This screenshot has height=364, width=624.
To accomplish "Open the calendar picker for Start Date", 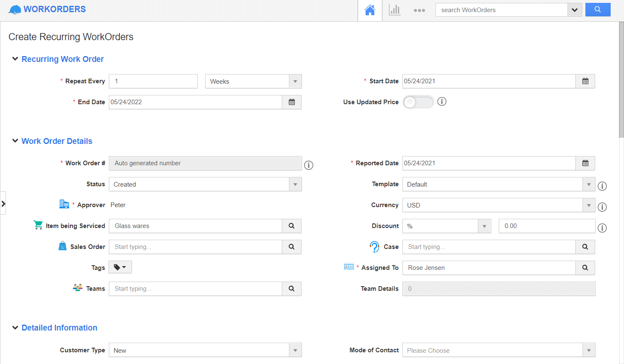I will point(585,81).
